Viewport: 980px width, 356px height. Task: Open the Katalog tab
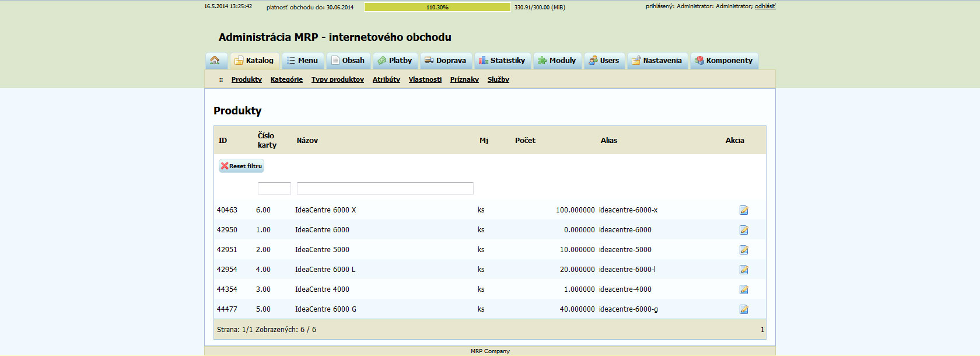(x=254, y=61)
